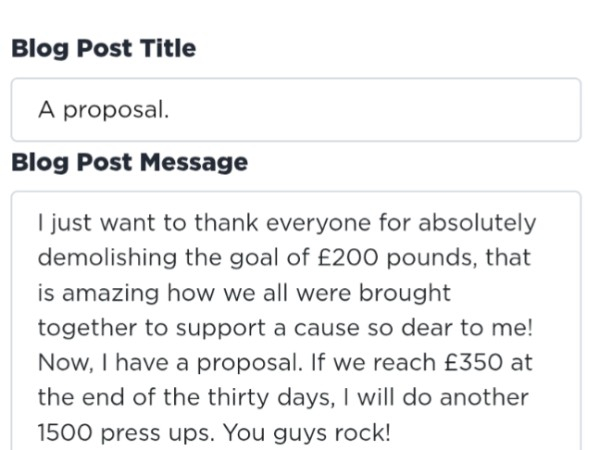Click the word 'demolishing' in the message
Viewport: 600px width, 450px height.
(x=107, y=258)
